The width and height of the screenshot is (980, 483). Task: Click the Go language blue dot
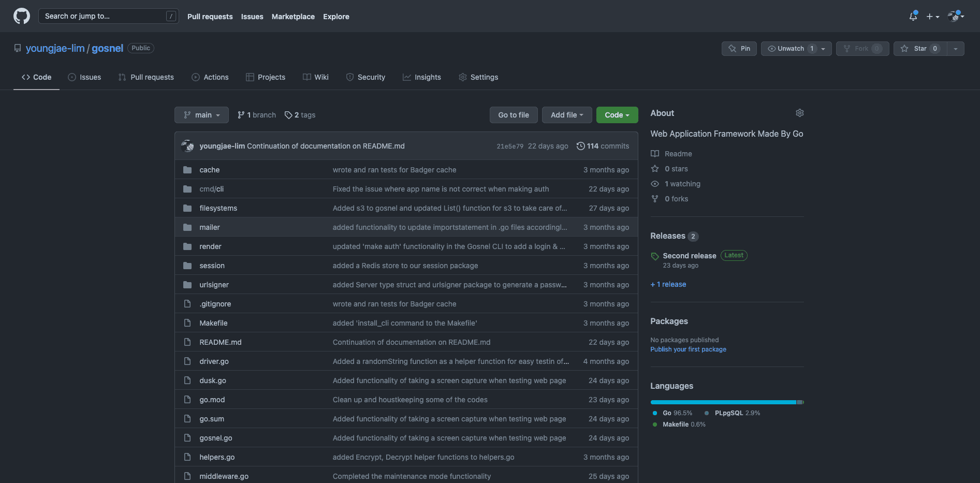point(655,413)
